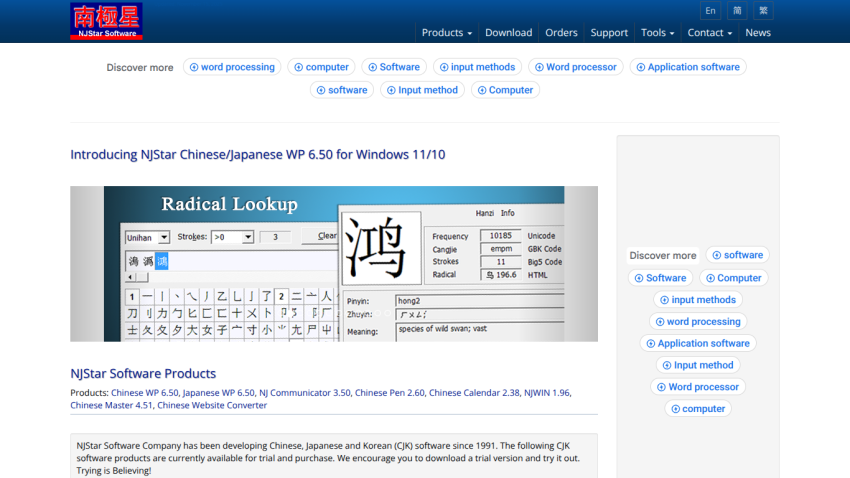Click sidebar 'Input method' tag
The width and height of the screenshot is (850, 478).
tap(698, 365)
